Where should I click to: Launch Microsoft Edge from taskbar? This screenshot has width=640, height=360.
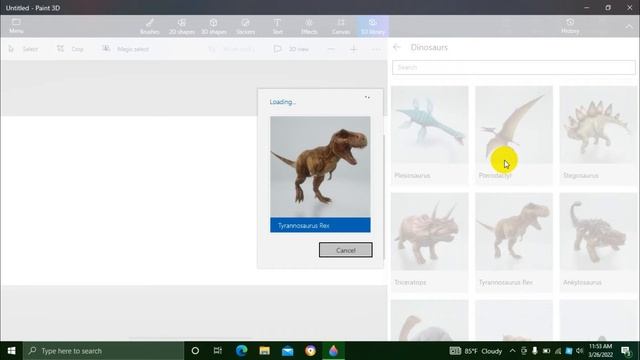(x=241, y=351)
